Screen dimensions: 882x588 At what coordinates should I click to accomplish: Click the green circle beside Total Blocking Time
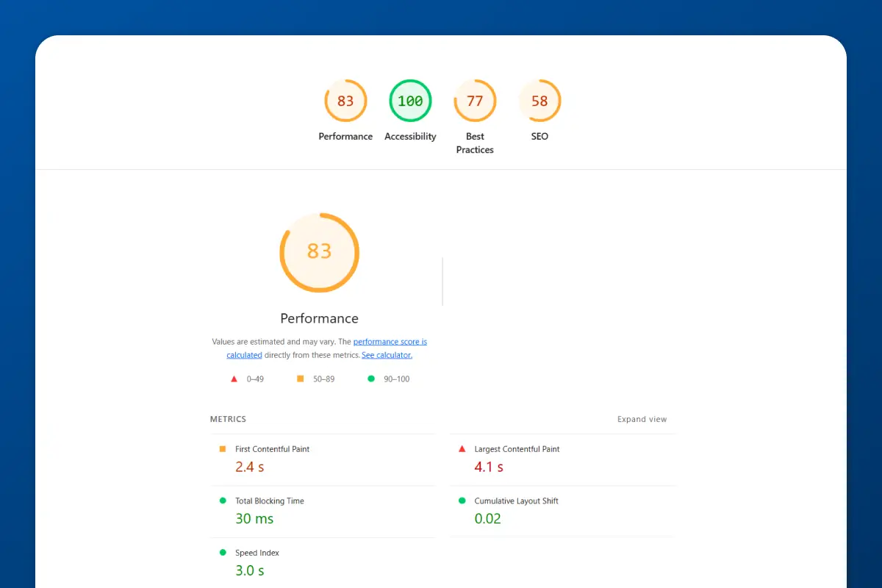[x=222, y=500]
